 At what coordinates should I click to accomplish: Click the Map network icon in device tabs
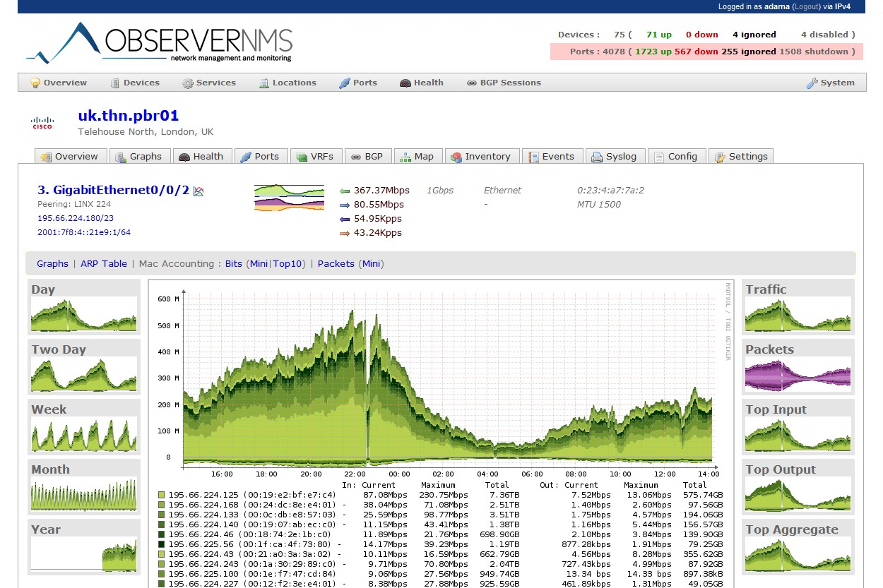pyautogui.click(x=405, y=157)
